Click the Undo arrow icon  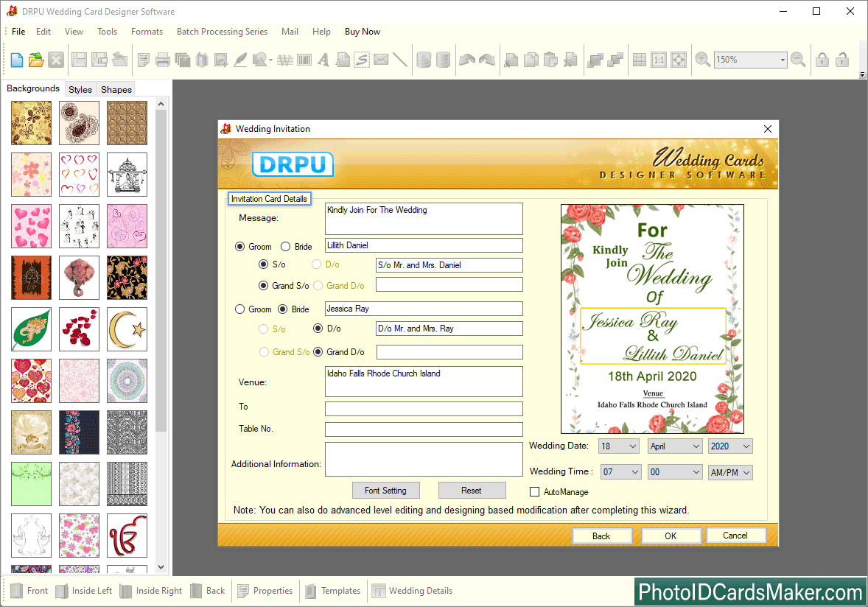point(467,60)
